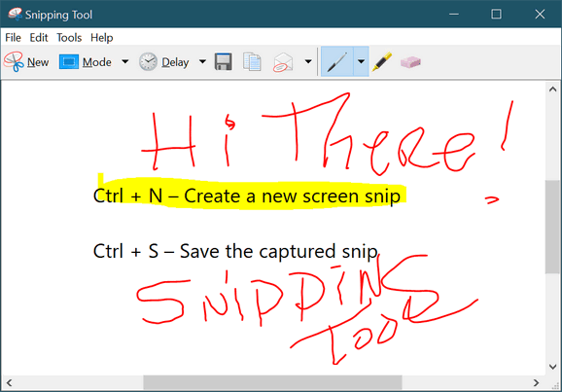
Task: Open the Help menu
Action: [x=102, y=38]
